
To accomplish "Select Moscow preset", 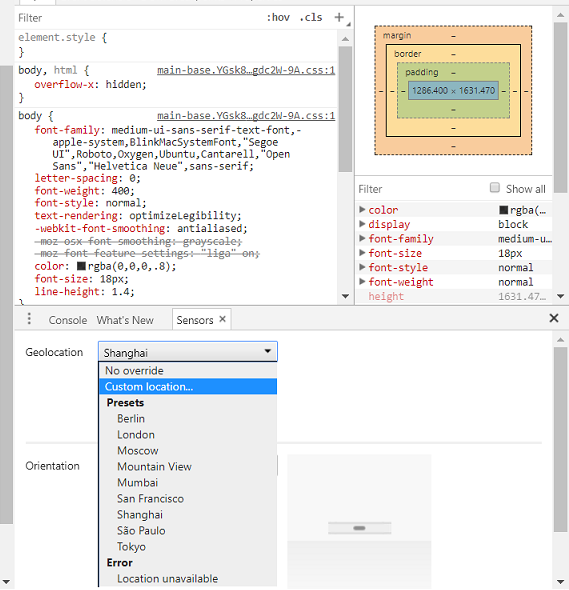I will [x=188, y=450].
